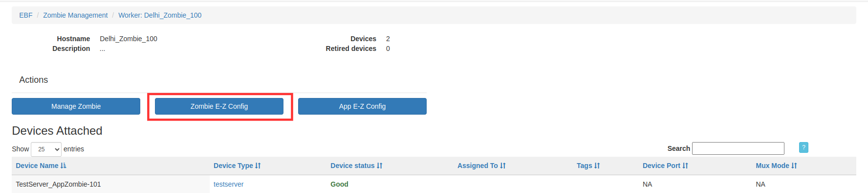Sort table by Mux Mode arrows
The height and width of the screenshot is (193, 868).
794,166
